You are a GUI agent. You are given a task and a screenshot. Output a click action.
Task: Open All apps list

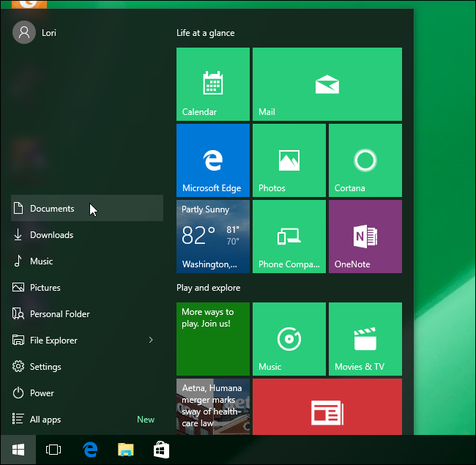[45, 420]
